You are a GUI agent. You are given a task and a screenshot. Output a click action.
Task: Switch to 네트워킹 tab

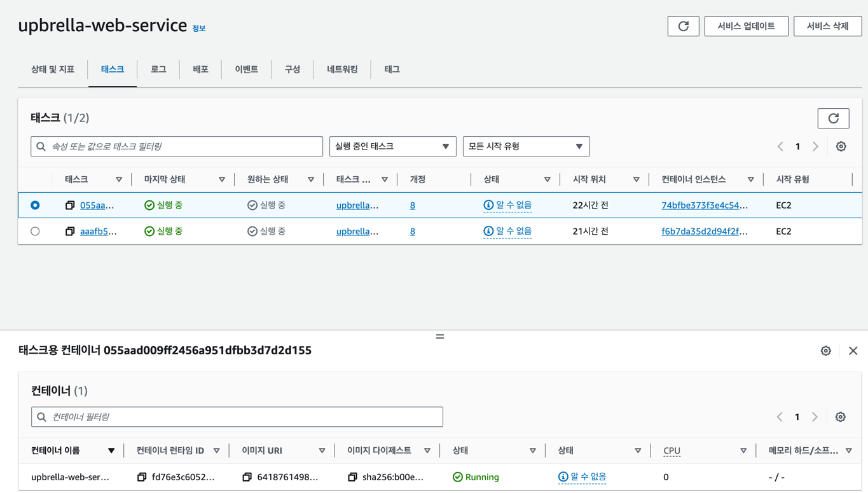[342, 69]
